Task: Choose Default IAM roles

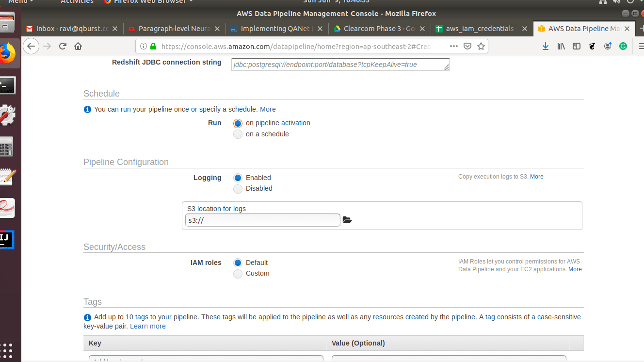Action: pyautogui.click(x=238, y=263)
